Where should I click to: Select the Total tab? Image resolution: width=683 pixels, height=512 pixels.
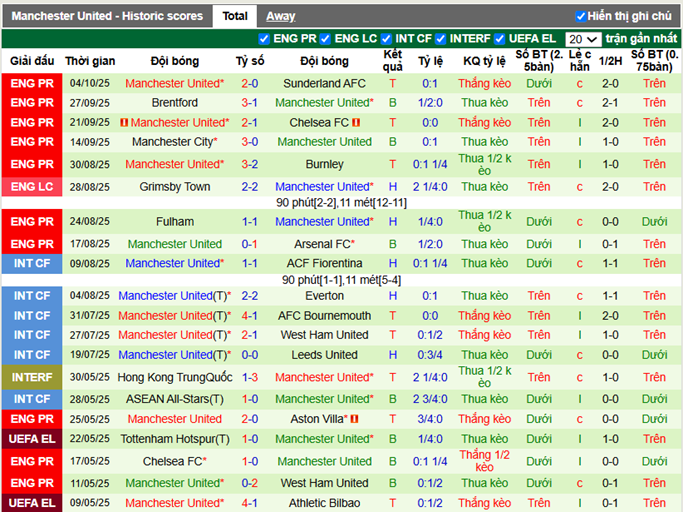coord(235,16)
